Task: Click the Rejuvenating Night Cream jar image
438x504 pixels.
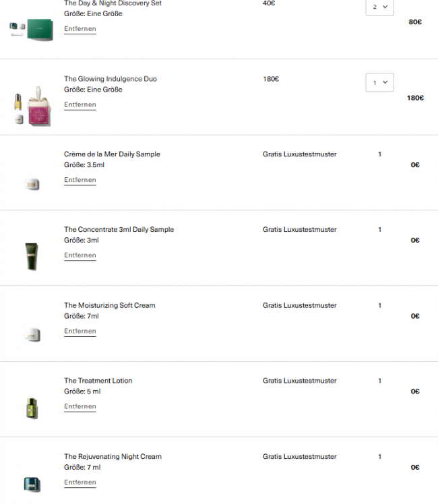Action: (32, 484)
